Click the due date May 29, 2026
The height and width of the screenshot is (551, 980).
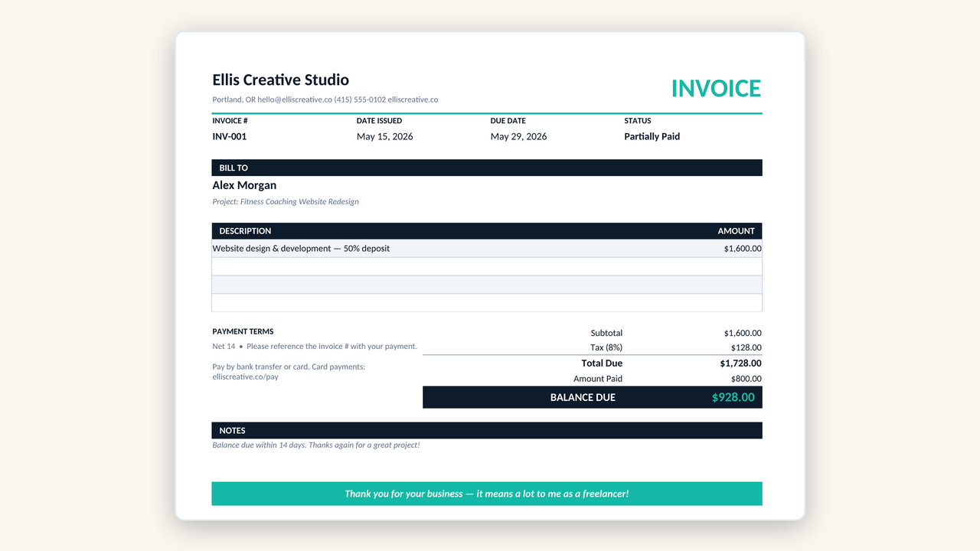tap(518, 136)
